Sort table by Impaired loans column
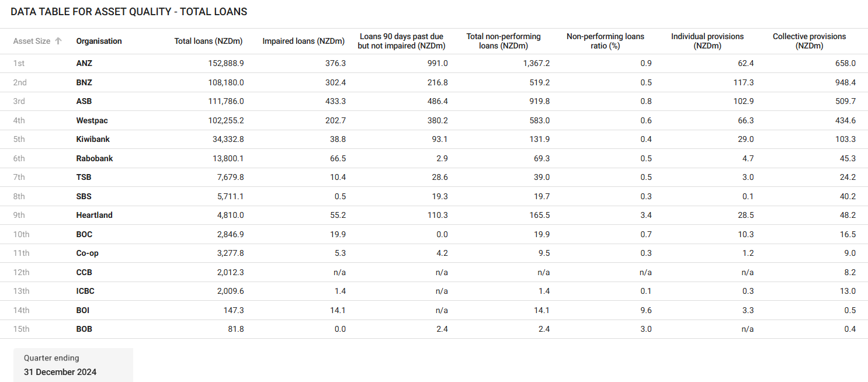The height and width of the screenshot is (382, 868). coord(304,41)
